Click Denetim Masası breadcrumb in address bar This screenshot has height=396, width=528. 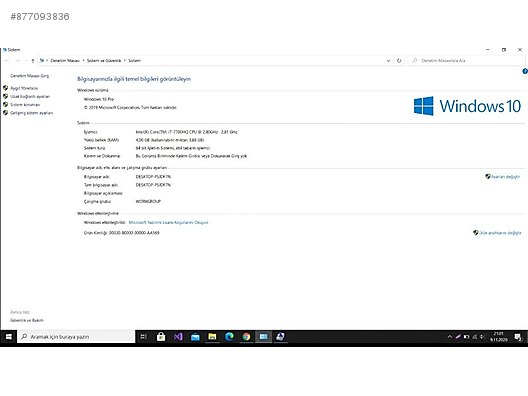pos(65,61)
